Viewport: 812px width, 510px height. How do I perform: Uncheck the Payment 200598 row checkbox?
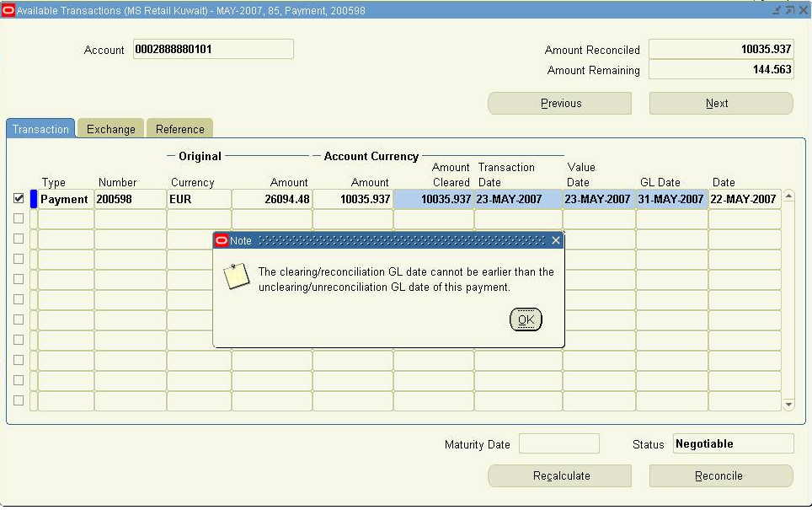(19, 199)
